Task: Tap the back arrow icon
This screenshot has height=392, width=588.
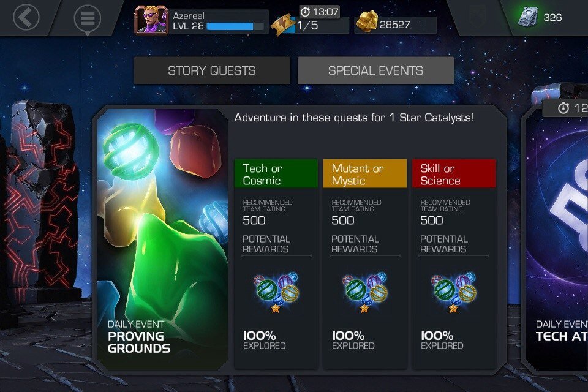Action: 26,17
